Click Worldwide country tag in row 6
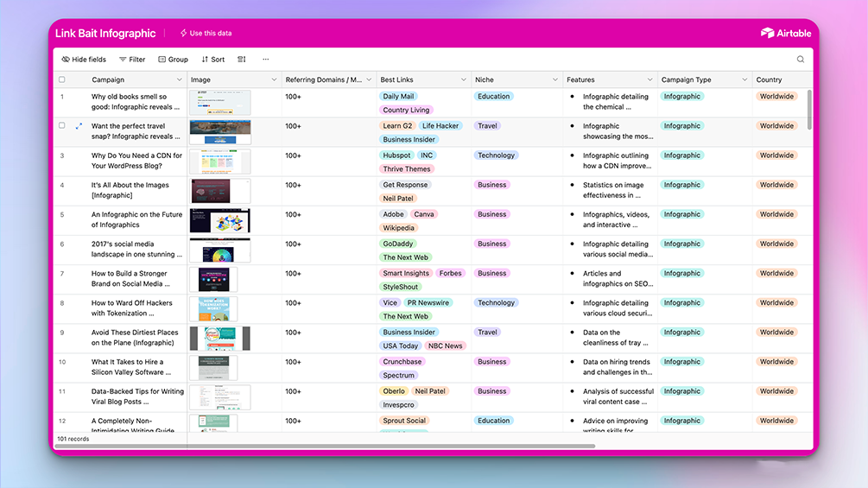Screen dimensions: 868x488 pyautogui.click(x=776, y=244)
